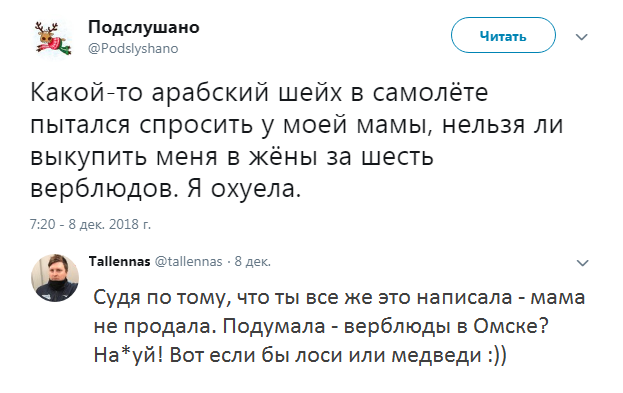
Task: Open the tweet timestamp 7:20 - 8 дек. 2018 г.
Action: pyautogui.click(x=90, y=224)
